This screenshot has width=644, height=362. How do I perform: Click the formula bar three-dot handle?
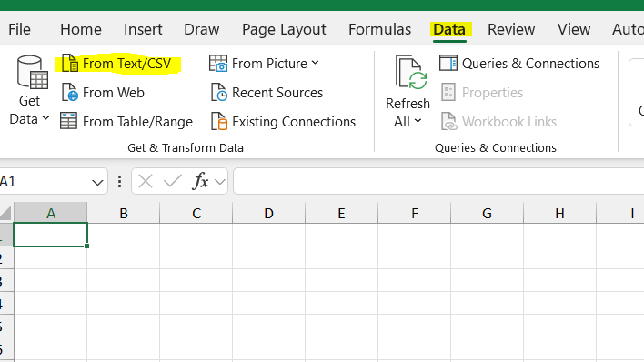pyautogui.click(x=119, y=182)
